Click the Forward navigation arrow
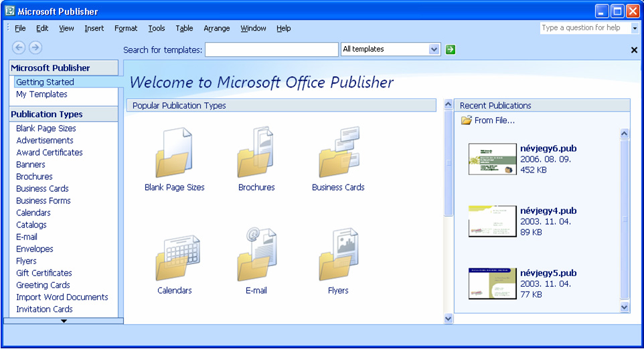Image resolution: width=644 pixels, height=349 pixels. point(35,47)
